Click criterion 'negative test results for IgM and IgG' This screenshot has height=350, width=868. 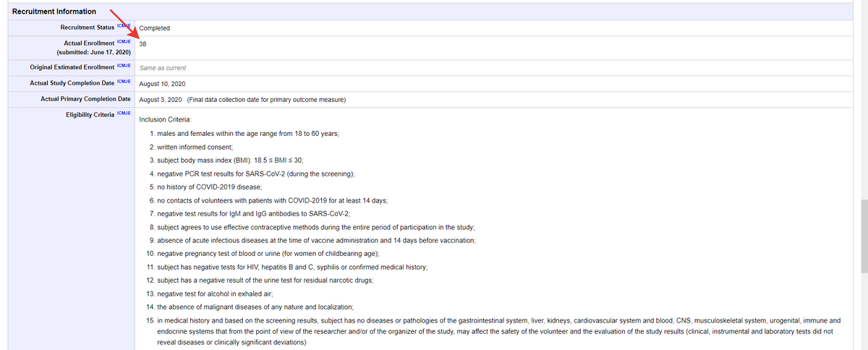pos(253,213)
